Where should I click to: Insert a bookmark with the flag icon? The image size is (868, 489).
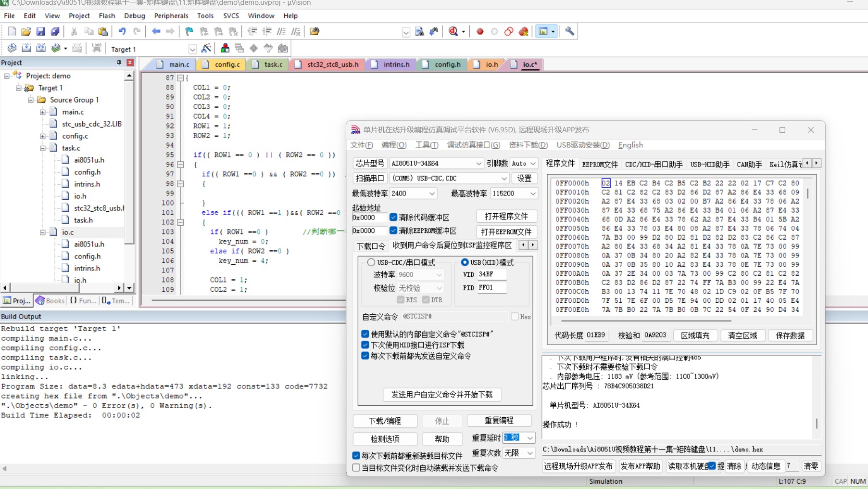tap(189, 32)
